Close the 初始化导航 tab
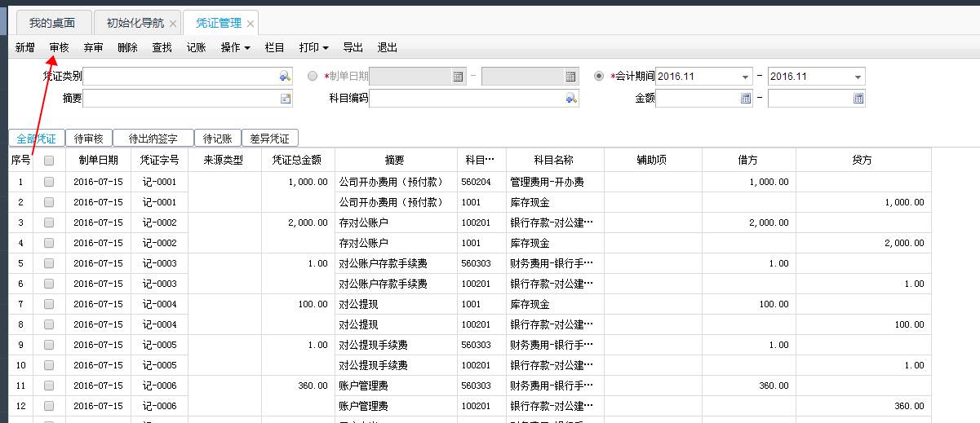980x423 pixels. click(x=172, y=24)
